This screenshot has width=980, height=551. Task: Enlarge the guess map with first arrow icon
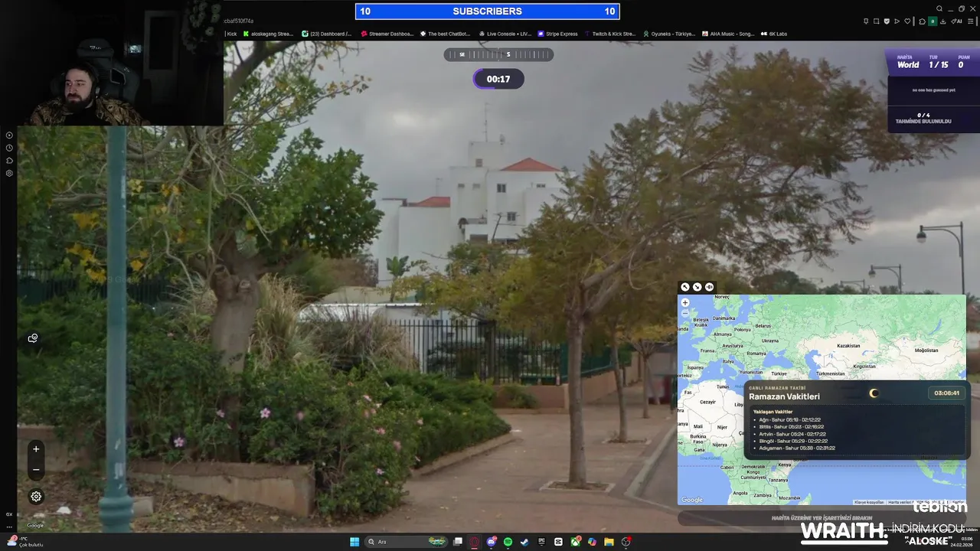click(685, 287)
